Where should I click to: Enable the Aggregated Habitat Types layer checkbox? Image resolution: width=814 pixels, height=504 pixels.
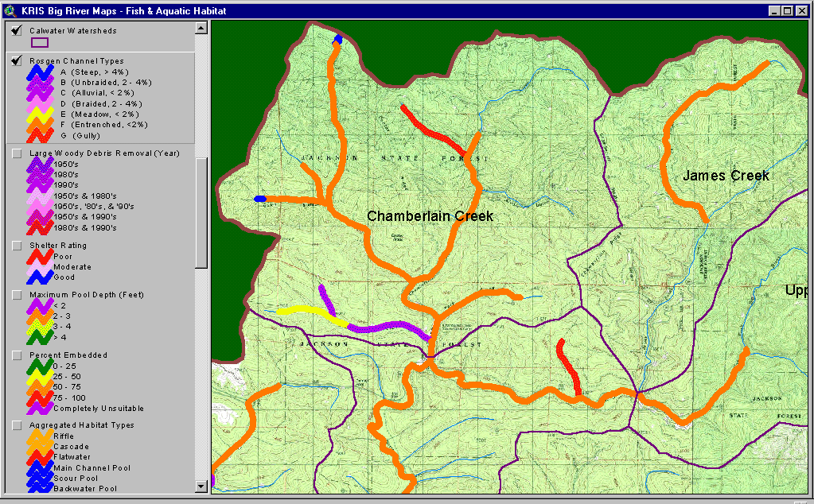tap(17, 425)
